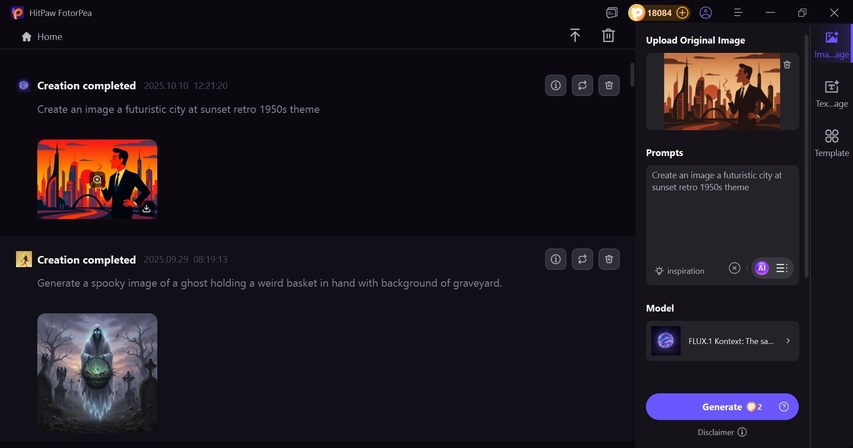Image resolution: width=853 pixels, height=448 pixels.
Task: Open the prompt list options icon
Action: coord(782,268)
